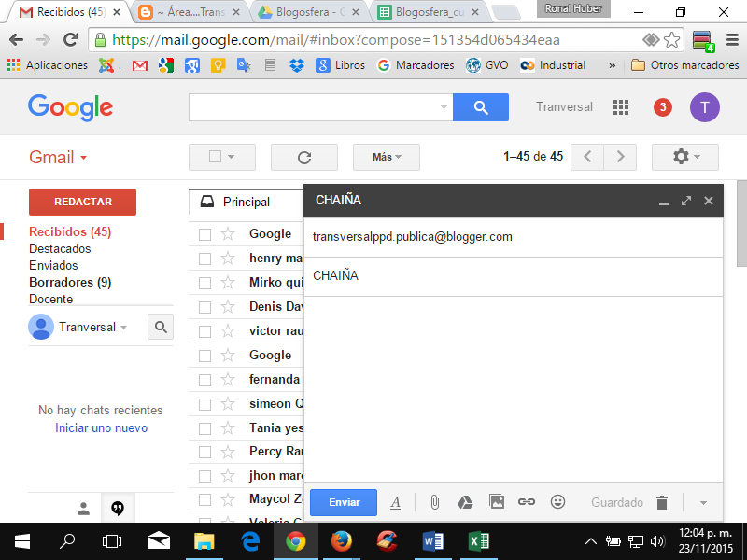Insert an emoticon in the message
Screen dimensions: 747x560
pos(557,501)
